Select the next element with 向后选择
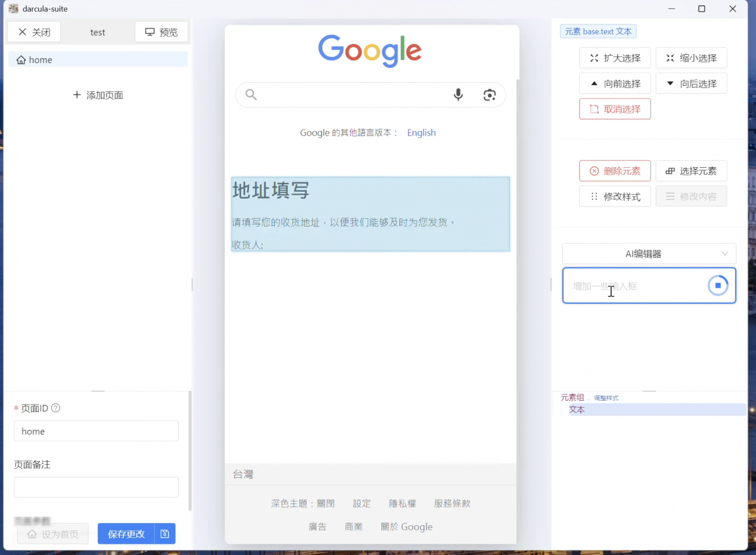The height and width of the screenshot is (555, 756). (691, 84)
